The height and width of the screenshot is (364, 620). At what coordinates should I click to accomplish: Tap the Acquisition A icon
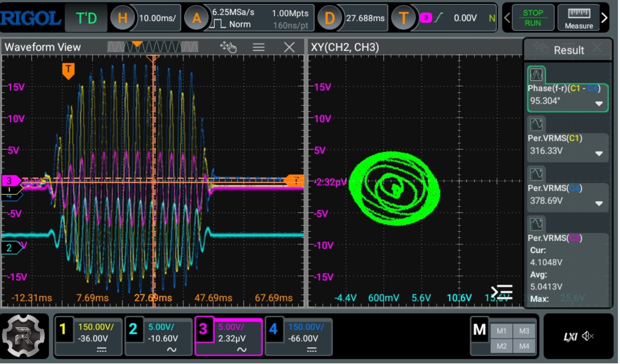(x=196, y=18)
